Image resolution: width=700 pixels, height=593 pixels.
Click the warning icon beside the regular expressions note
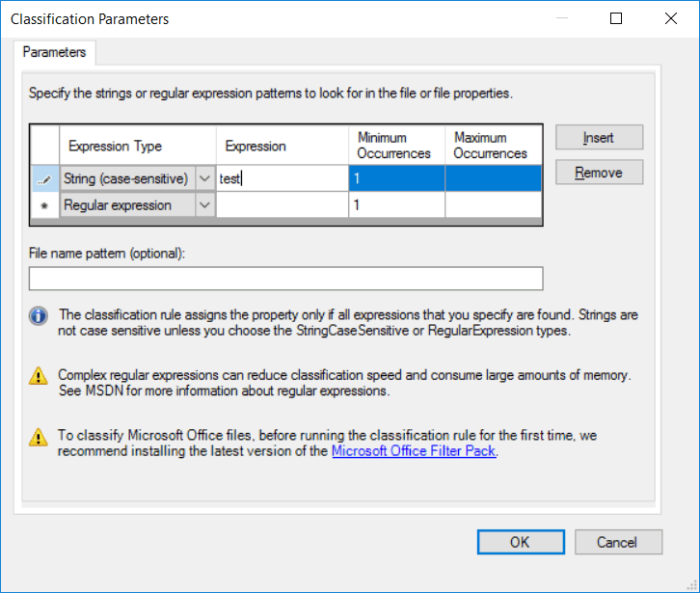coord(39,376)
